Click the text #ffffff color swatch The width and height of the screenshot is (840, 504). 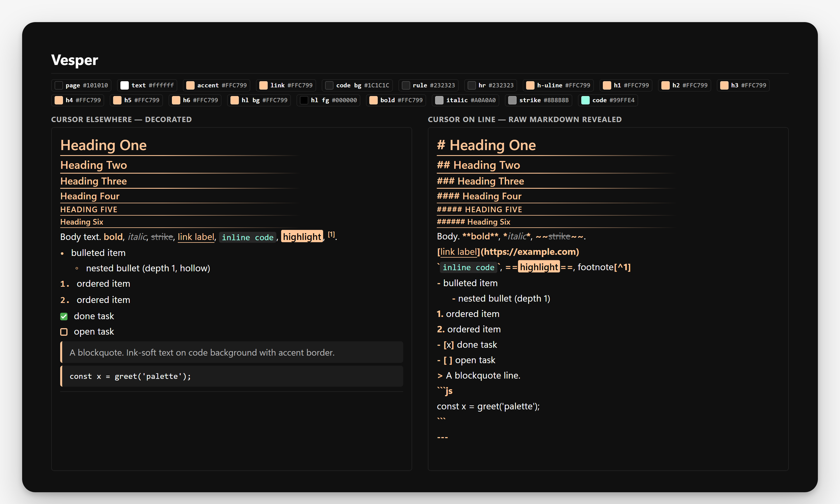coord(147,85)
